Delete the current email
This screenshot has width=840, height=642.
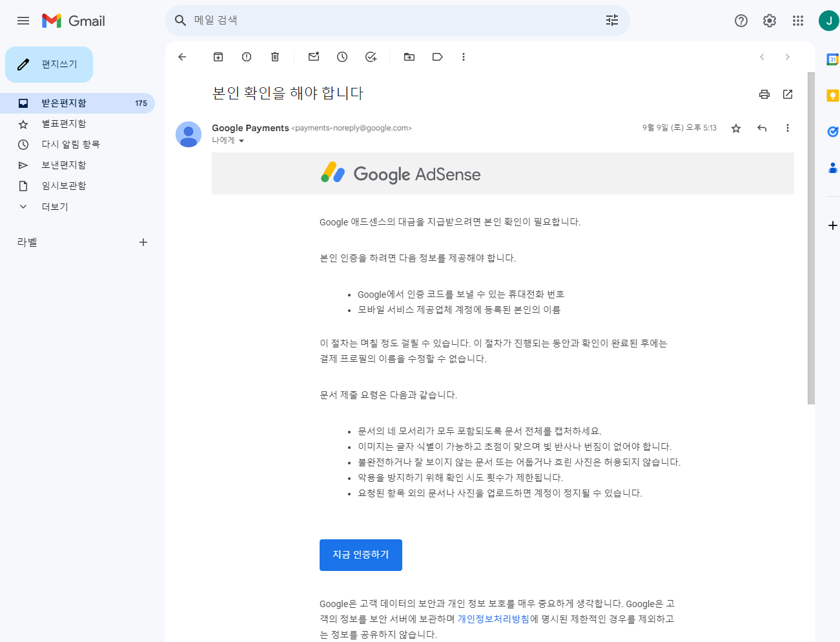point(274,57)
